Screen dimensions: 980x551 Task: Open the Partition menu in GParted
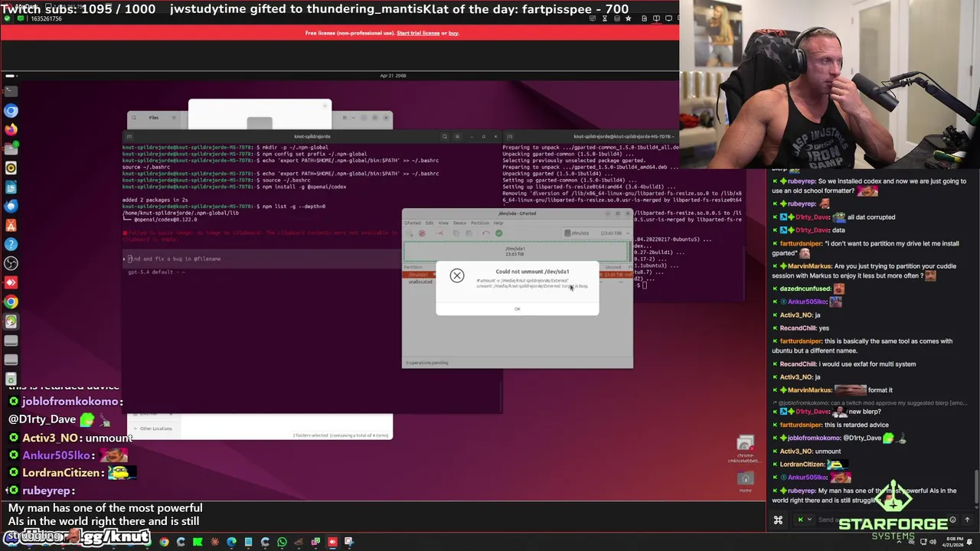tap(480, 223)
